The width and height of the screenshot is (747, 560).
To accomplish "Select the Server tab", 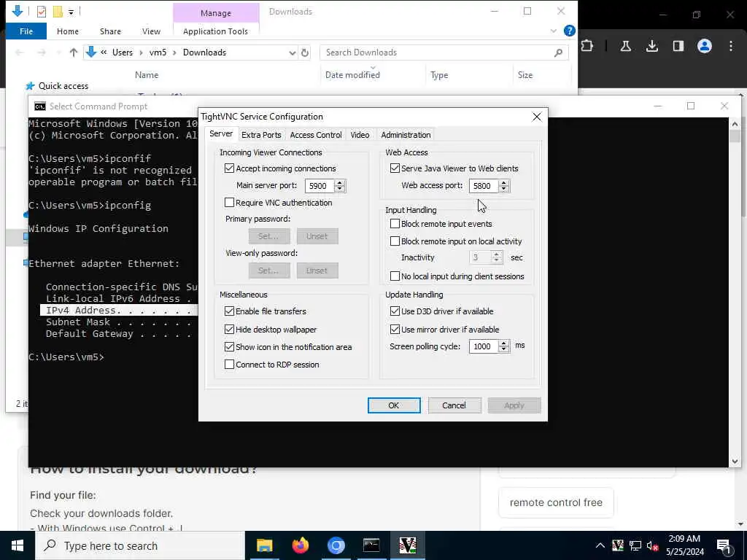I will (x=221, y=134).
